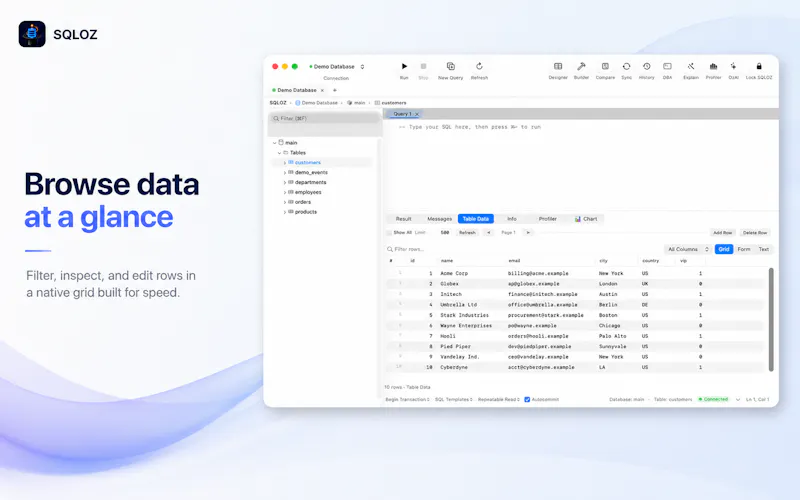Click the Add Row button
Screen dimensions: 800x500
tap(722, 233)
